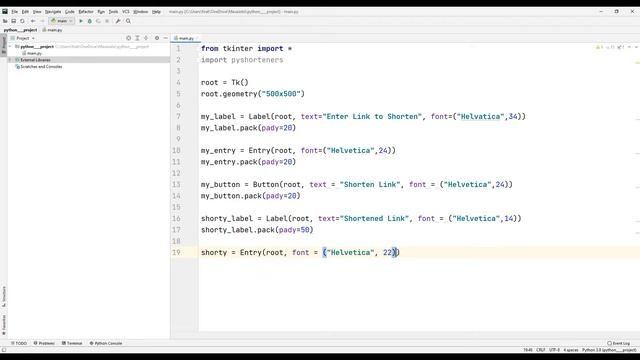Click the Locate opened file target icon

coord(129,38)
